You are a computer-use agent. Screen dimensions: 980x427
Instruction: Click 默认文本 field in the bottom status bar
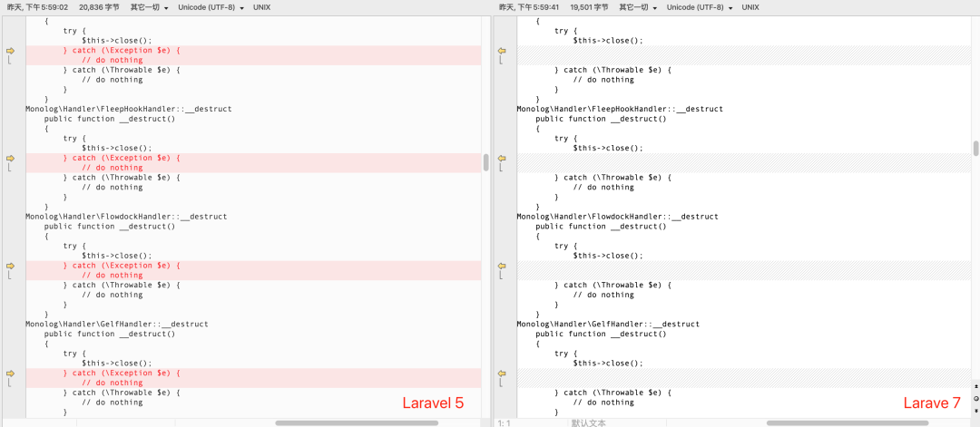(x=588, y=422)
